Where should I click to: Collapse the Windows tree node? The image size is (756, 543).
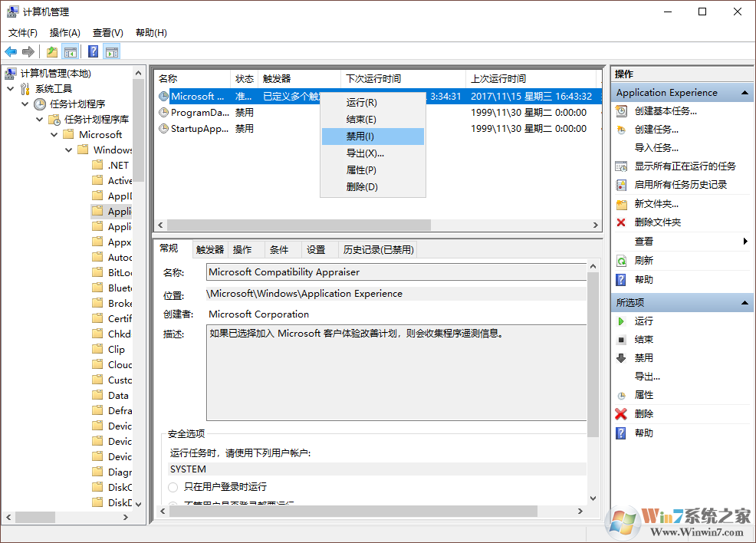pyautogui.click(x=67, y=150)
